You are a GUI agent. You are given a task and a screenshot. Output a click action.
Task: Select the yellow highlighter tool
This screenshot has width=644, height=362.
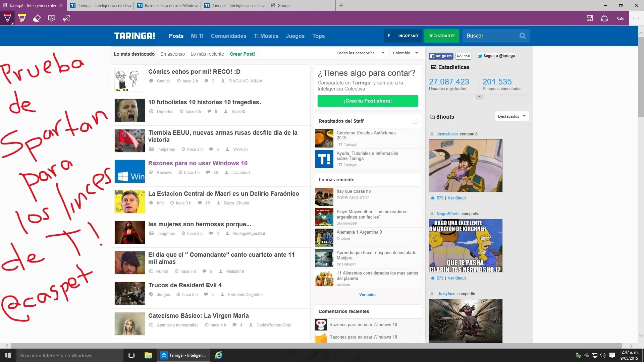tap(22, 18)
